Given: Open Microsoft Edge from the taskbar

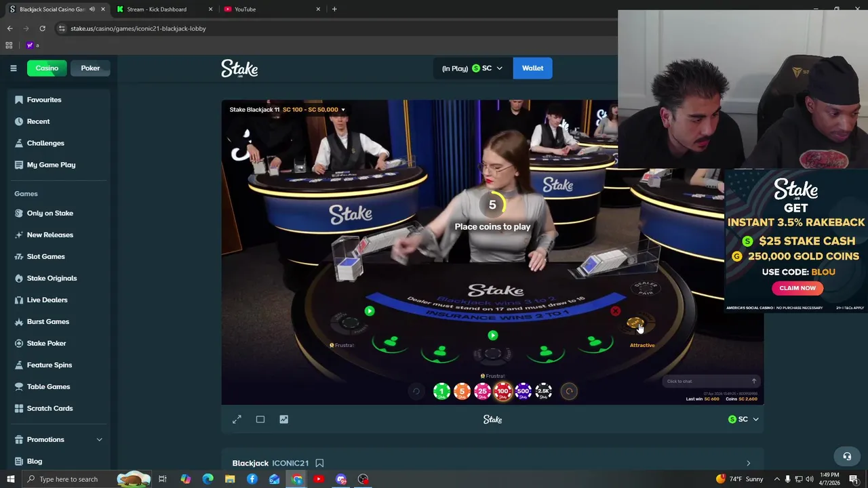Looking at the screenshot, I should click(208, 479).
